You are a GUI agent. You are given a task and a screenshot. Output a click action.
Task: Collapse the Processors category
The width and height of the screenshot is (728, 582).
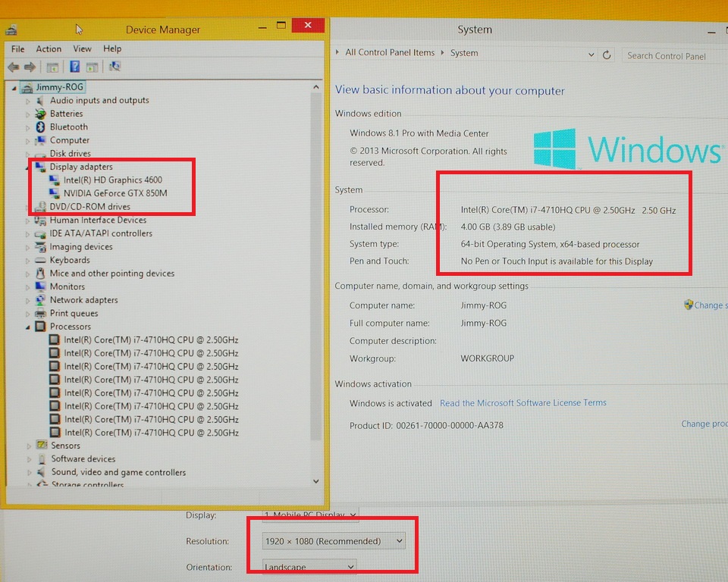[x=28, y=327]
